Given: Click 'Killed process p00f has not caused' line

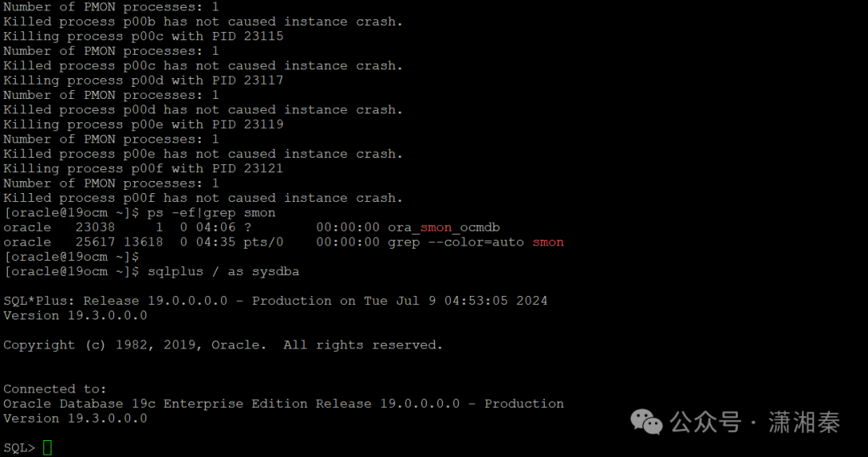Looking at the screenshot, I should click(x=203, y=198).
